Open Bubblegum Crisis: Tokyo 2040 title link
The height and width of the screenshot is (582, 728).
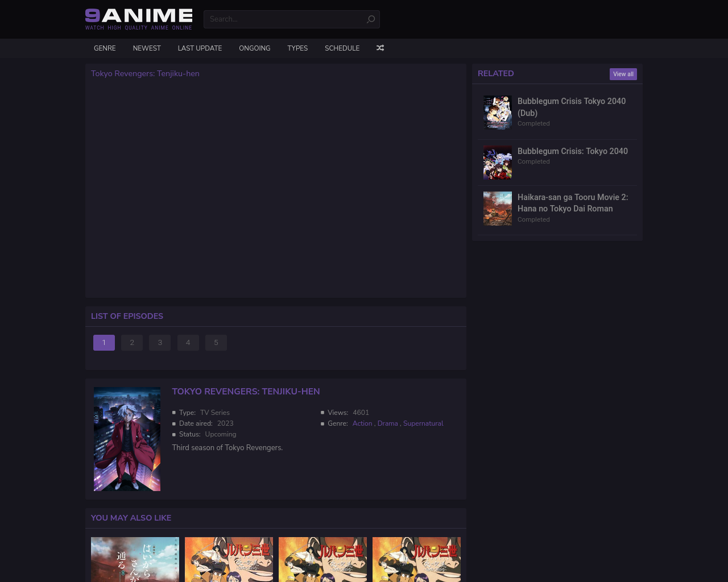(x=573, y=151)
